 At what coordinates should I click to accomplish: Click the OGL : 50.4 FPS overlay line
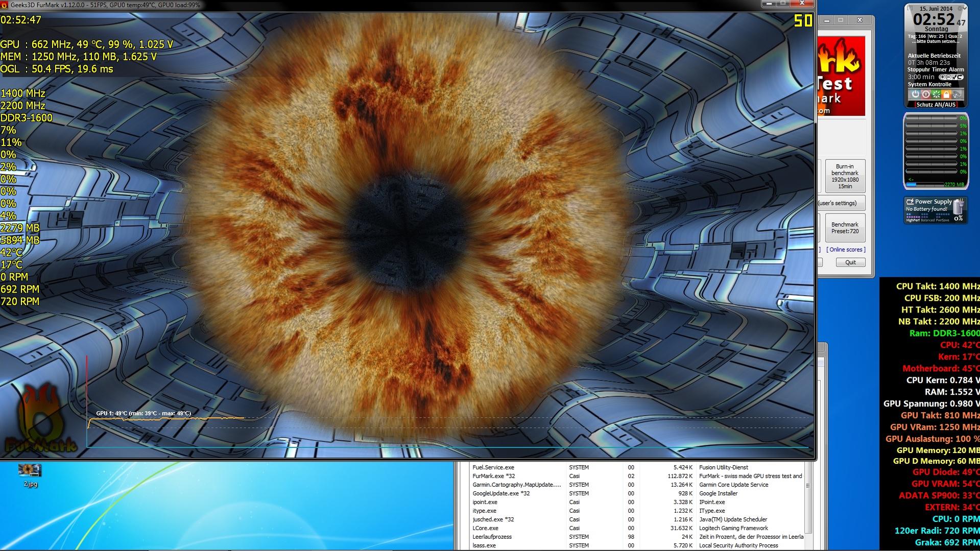[57, 69]
